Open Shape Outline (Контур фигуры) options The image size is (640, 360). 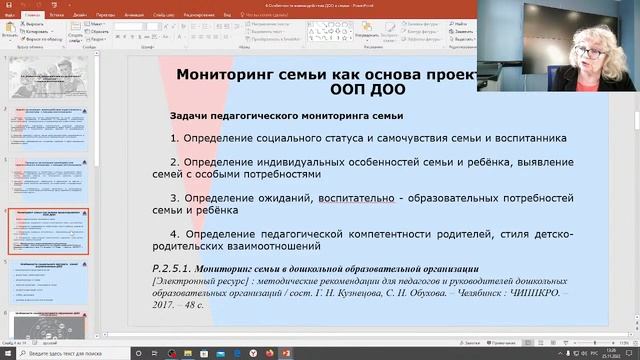(420, 31)
